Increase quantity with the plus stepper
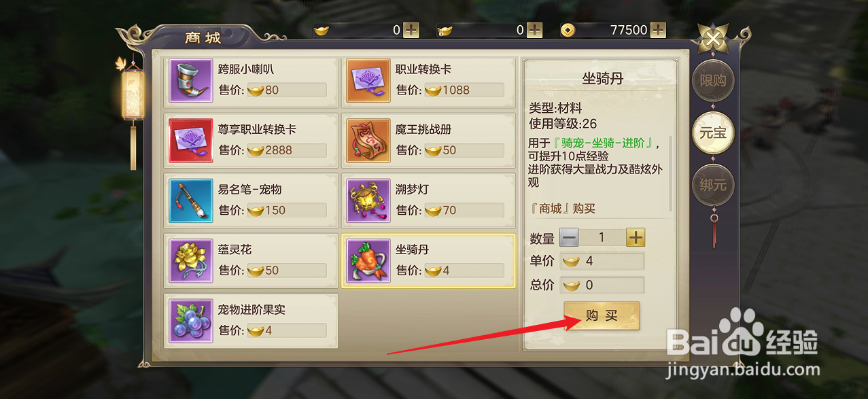Screen dimensions: 868x399 636,237
